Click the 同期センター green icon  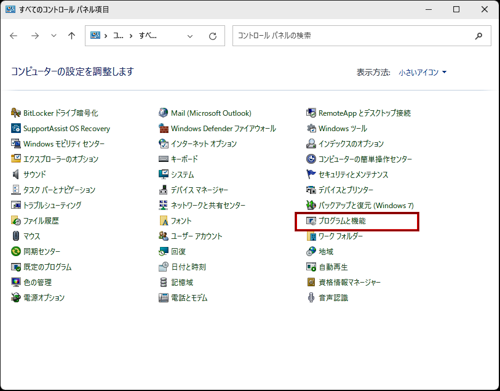point(16,251)
